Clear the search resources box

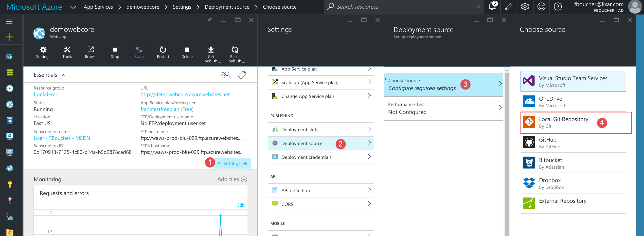pyautogui.click(x=478, y=7)
